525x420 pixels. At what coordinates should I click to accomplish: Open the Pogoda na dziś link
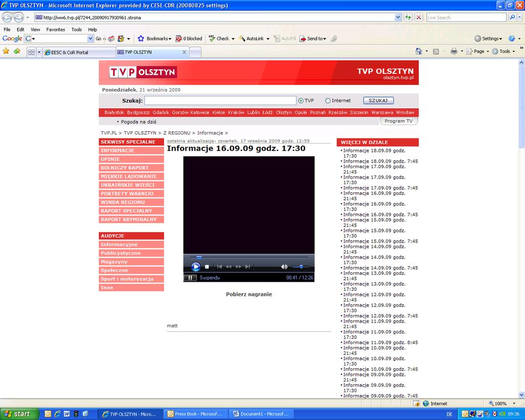(x=138, y=122)
